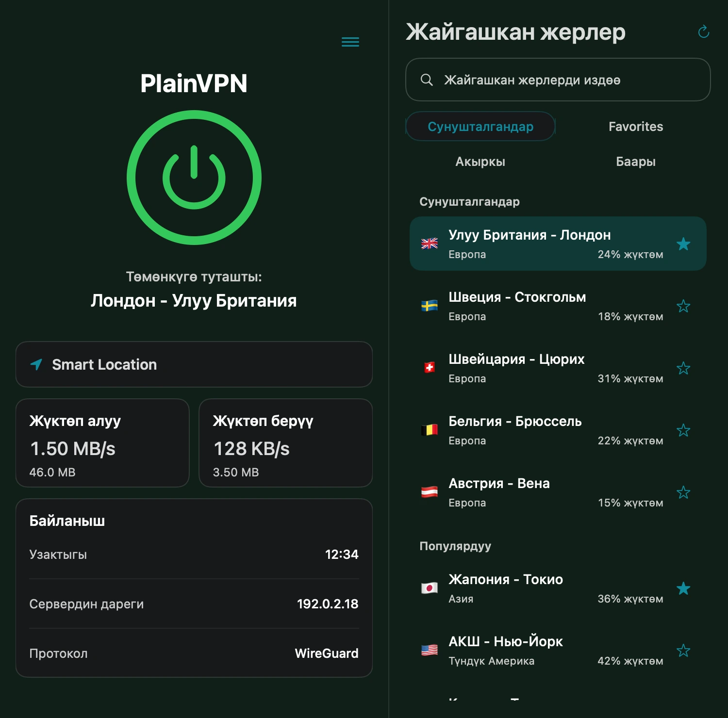The width and height of the screenshot is (728, 718).
Task: Remove Жапония - Токио from favorites
Action: tap(683, 588)
